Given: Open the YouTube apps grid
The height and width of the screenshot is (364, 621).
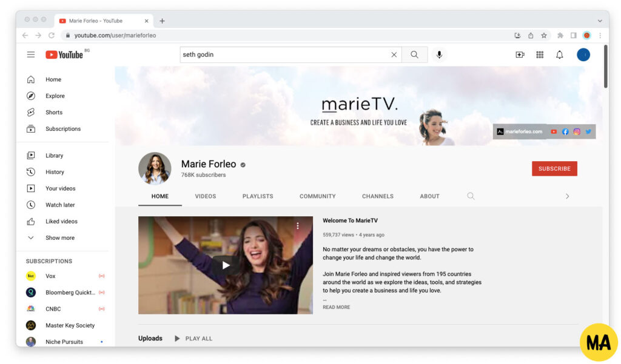Looking at the screenshot, I should point(540,55).
